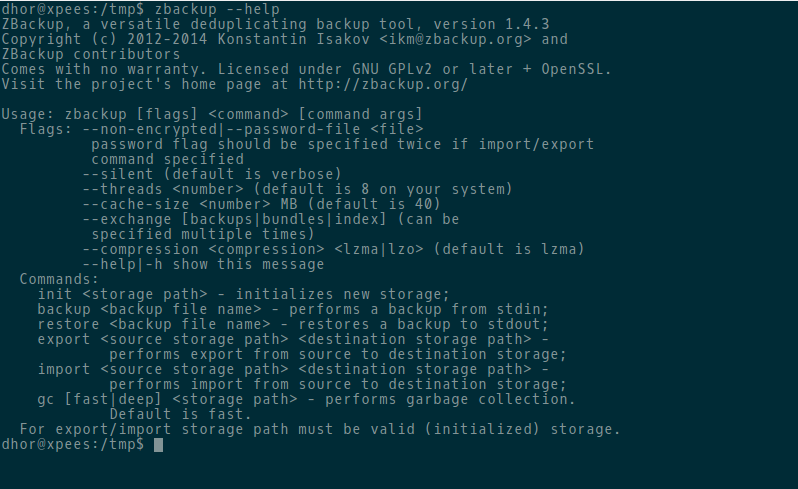Image resolution: width=798 pixels, height=489 pixels.
Task: Click the 'Usage:' heading text
Action: click(x=28, y=114)
